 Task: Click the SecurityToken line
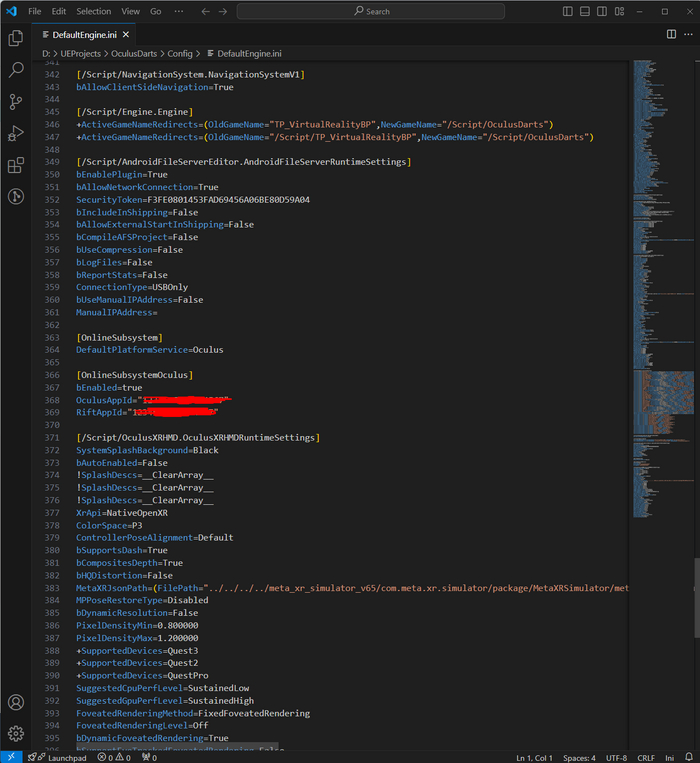click(193, 200)
